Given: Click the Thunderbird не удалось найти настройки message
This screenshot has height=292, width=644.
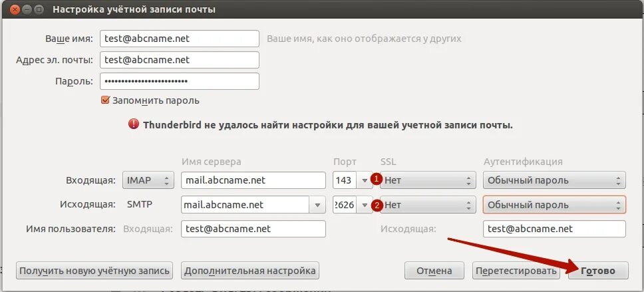Looking at the screenshot, I should [x=328, y=125].
